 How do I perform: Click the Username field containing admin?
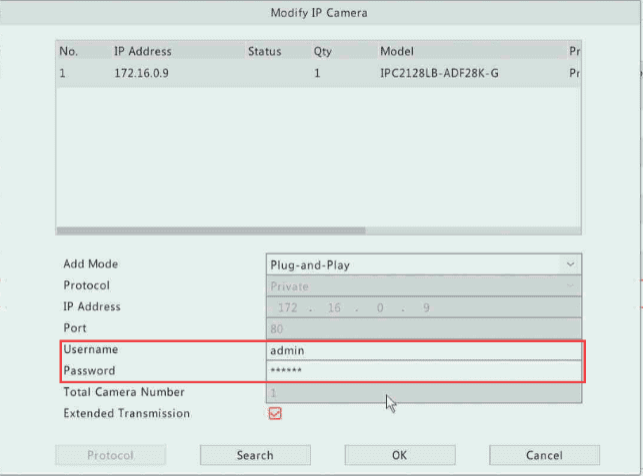[422, 351]
